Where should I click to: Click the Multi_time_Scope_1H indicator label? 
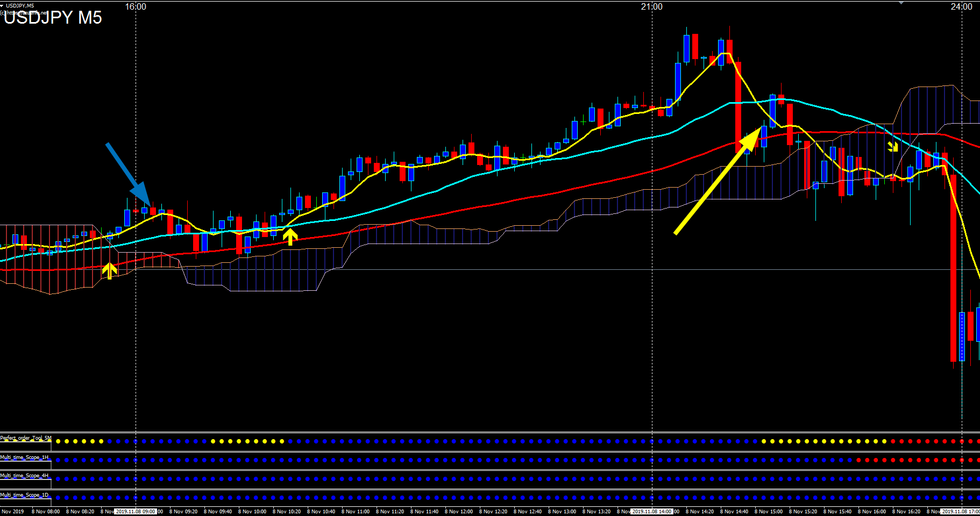tap(24, 457)
